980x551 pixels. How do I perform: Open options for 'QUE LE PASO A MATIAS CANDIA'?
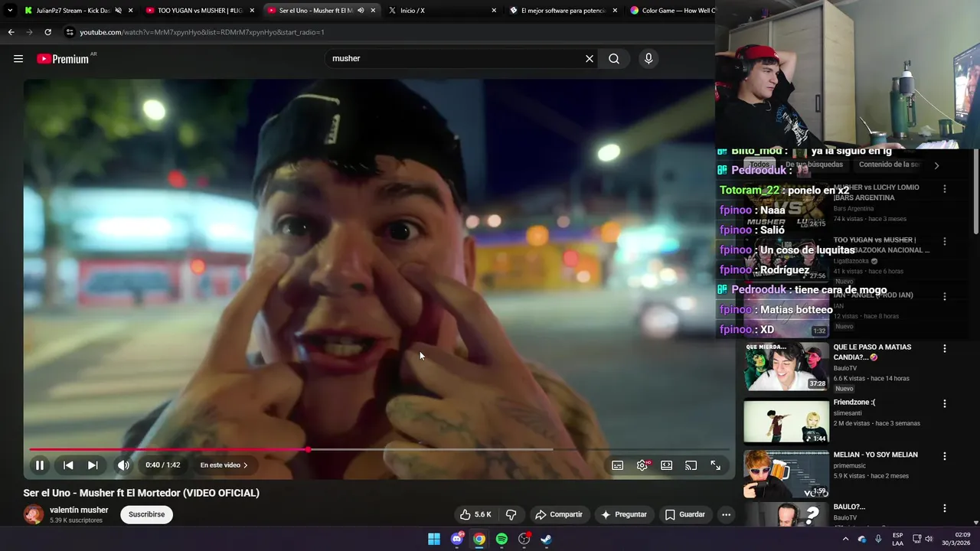coord(945,348)
